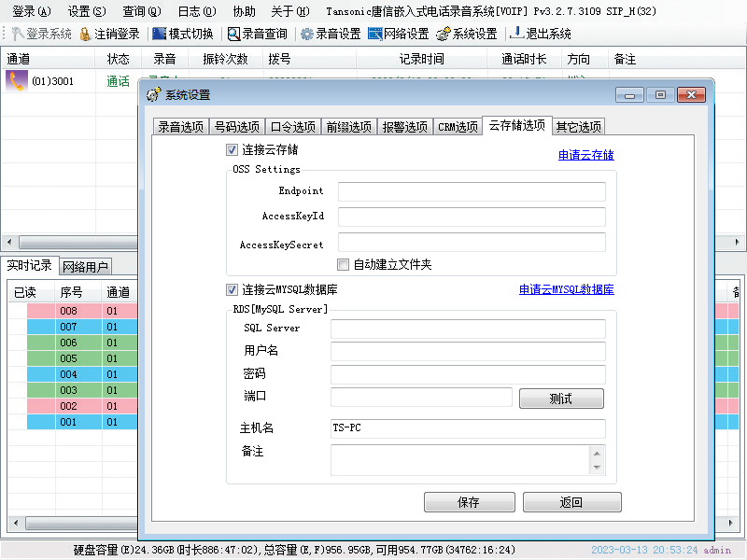
Task: Click the 备注 text area in dialog
Action: [x=460, y=460]
